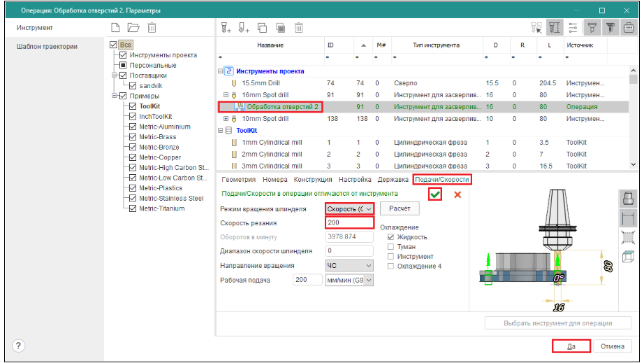
Task: Expand the 10mm Spot drill tree node
Action: [225, 119]
